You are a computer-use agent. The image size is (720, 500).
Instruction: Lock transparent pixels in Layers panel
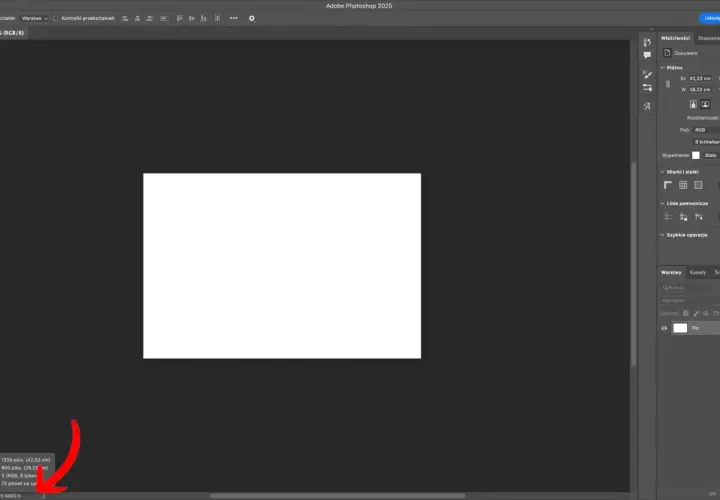pos(686,314)
